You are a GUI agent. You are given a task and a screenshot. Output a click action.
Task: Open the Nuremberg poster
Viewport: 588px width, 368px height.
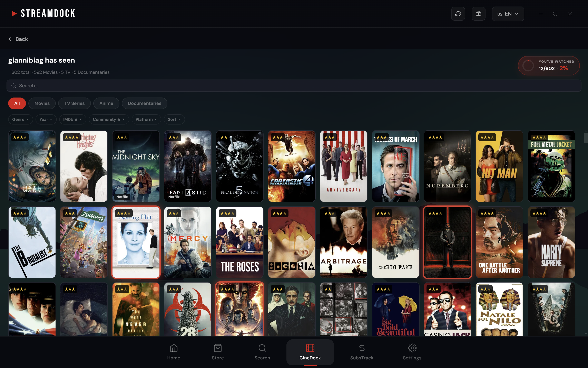(x=448, y=166)
